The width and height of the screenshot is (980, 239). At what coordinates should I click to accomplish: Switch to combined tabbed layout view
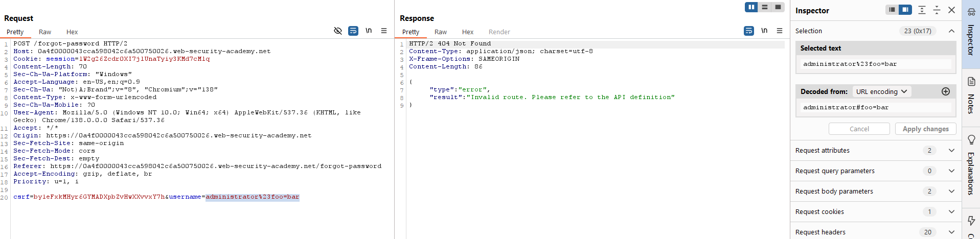(778, 7)
